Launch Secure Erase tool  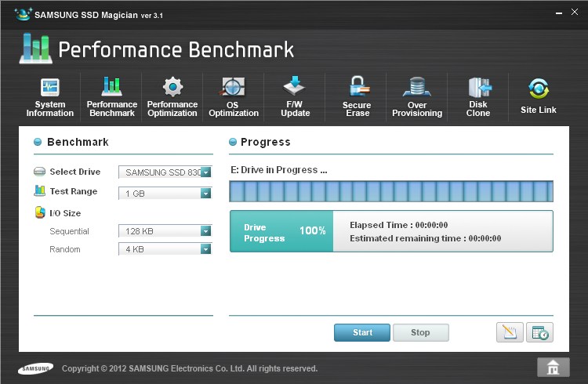[357, 96]
